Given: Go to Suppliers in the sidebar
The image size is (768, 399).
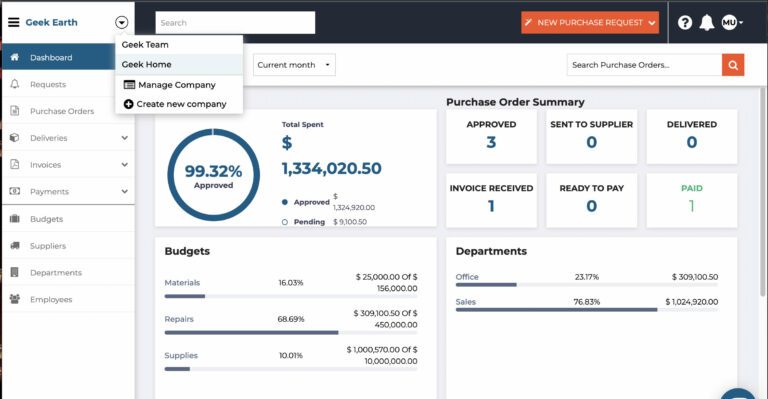Looking at the screenshot, I should [68, 246].
